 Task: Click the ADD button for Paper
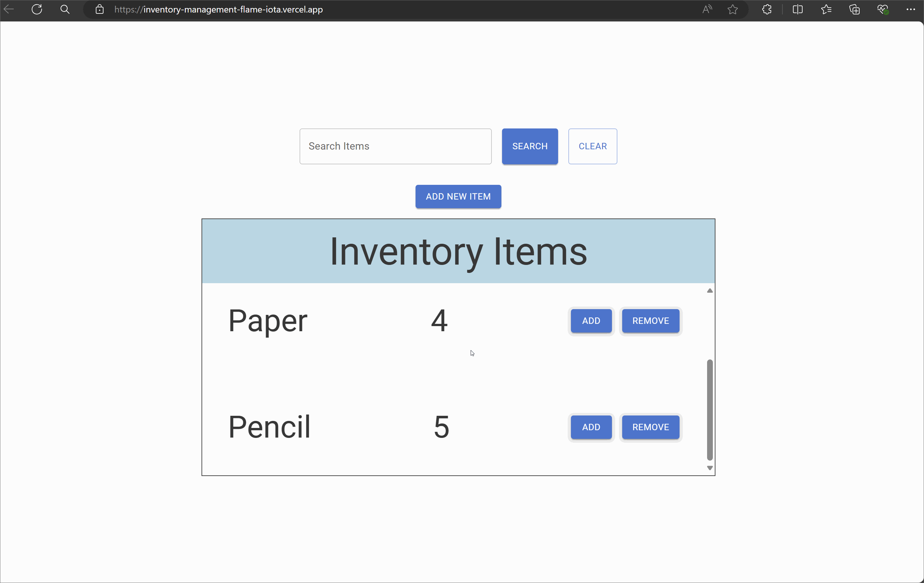click(591, 320)
